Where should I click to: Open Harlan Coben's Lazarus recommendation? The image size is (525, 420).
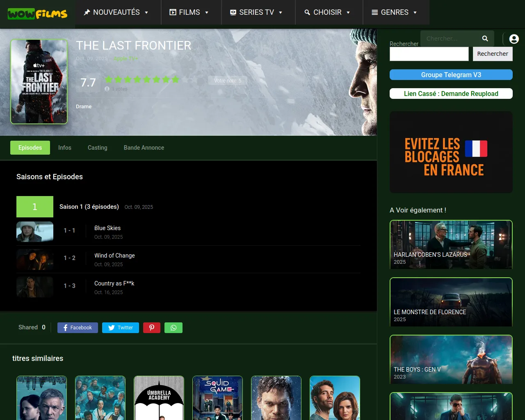point(451,245)
